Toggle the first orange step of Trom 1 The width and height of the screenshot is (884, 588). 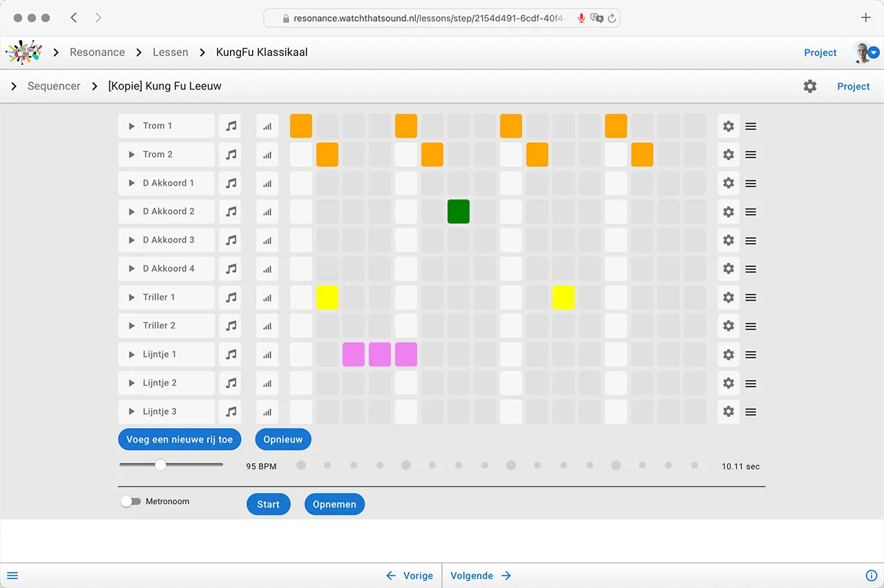(x=300, y=126)
